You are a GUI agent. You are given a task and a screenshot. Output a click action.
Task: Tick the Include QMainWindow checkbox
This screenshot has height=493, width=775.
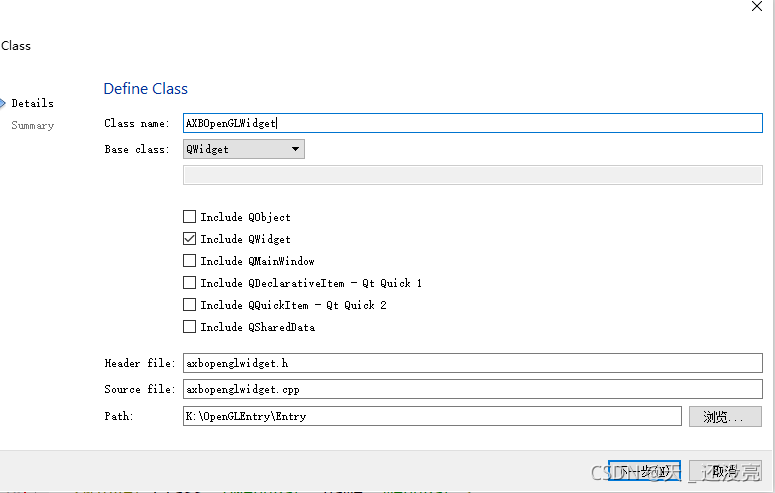pyautogui.click(x=190, y=261)
